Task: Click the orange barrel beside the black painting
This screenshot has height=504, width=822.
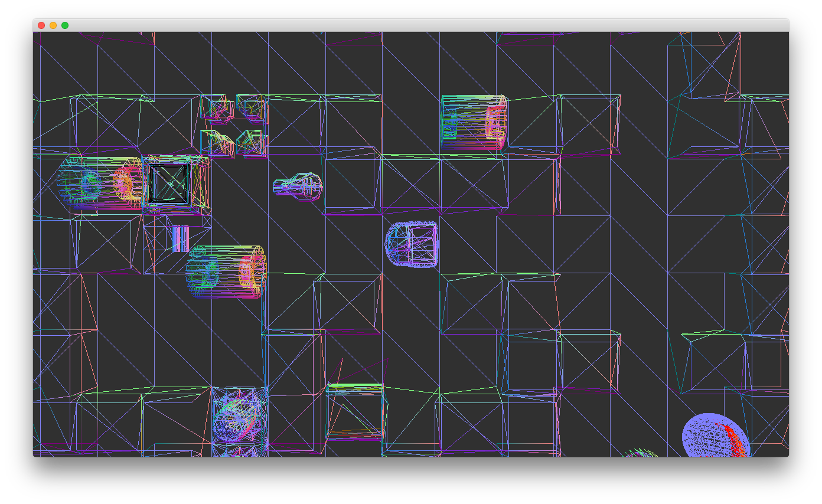Action: pos(124,183)
